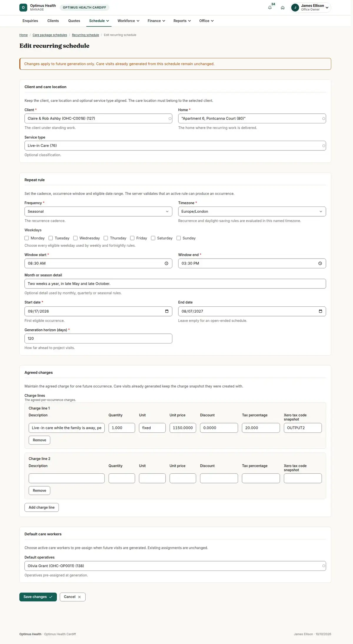The height and width of the screenshot is (644, 353).
Task: Click the Client field with Claire & Rob Ashby
Action: pos(98,118)
